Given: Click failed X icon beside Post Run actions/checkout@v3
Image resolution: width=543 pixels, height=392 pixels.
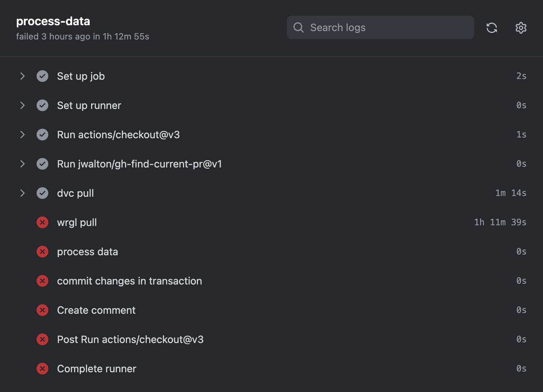Looking at the screenshot, I should [x=42, y=339].
